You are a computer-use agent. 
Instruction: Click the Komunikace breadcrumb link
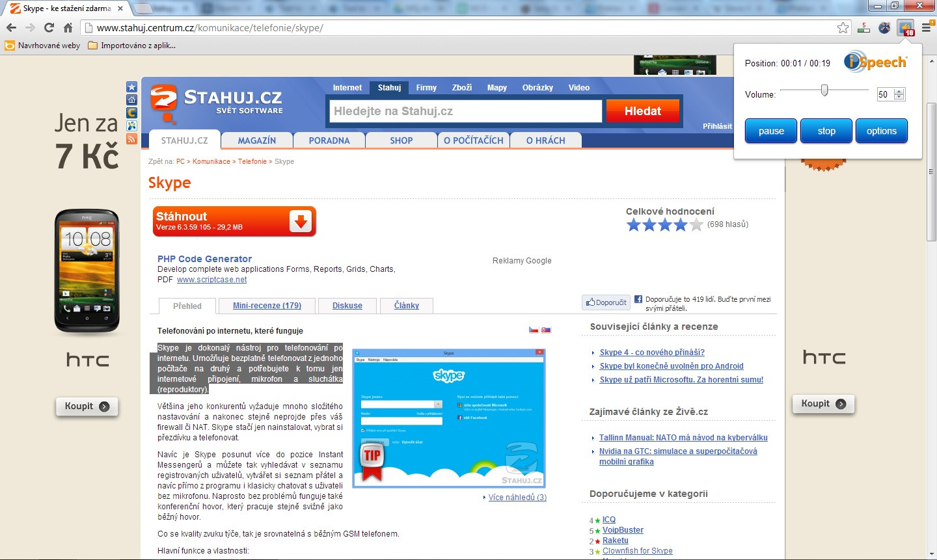point(211,161)
